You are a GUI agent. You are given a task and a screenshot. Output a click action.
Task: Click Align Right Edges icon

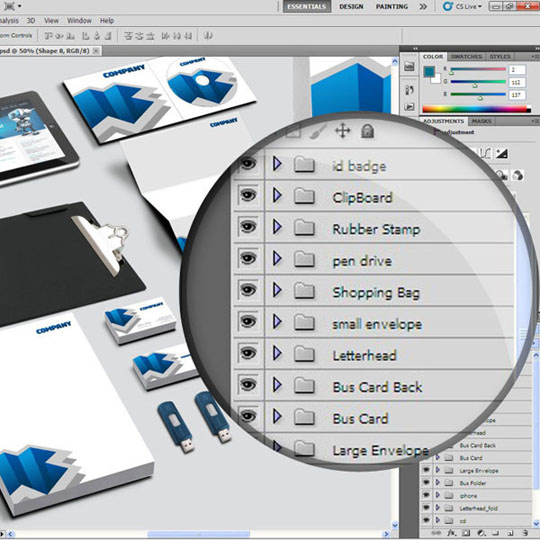(x=108, y=36)
